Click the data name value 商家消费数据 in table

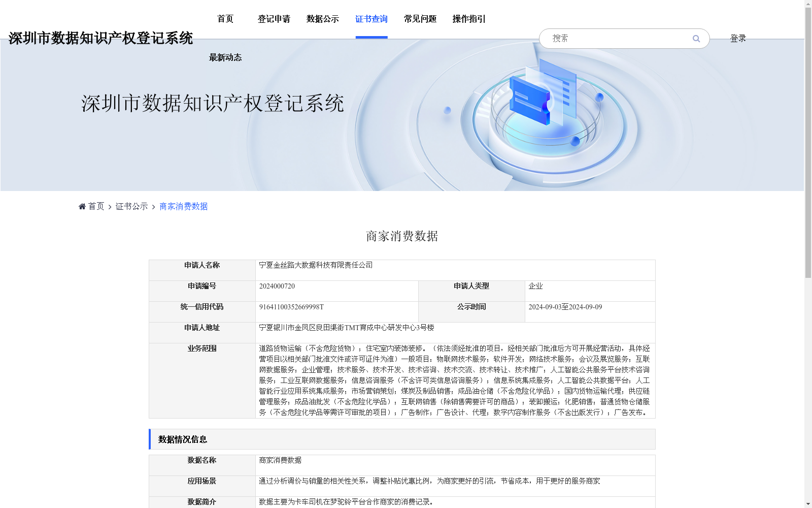click(280, 460)
